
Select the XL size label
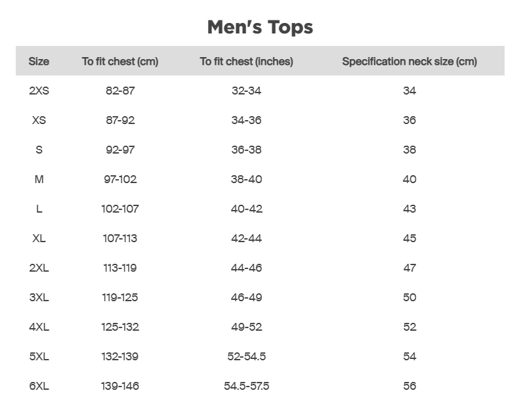tap(39, 238)
